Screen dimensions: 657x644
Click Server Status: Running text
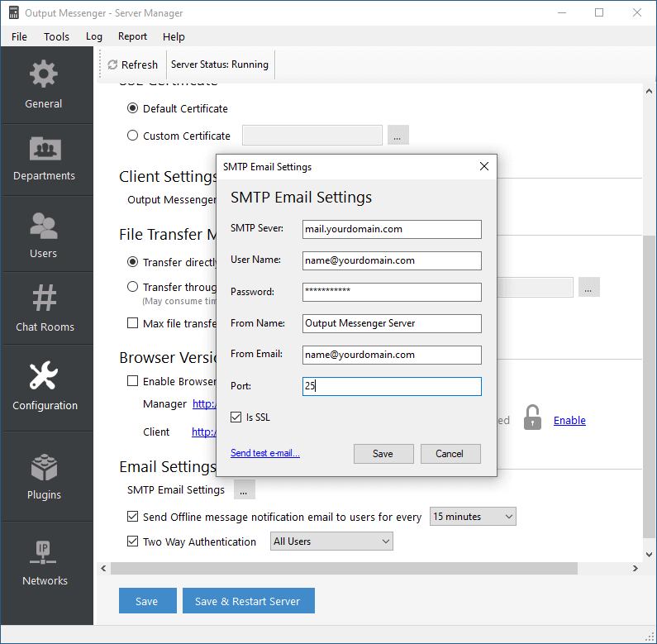[220, 64]
